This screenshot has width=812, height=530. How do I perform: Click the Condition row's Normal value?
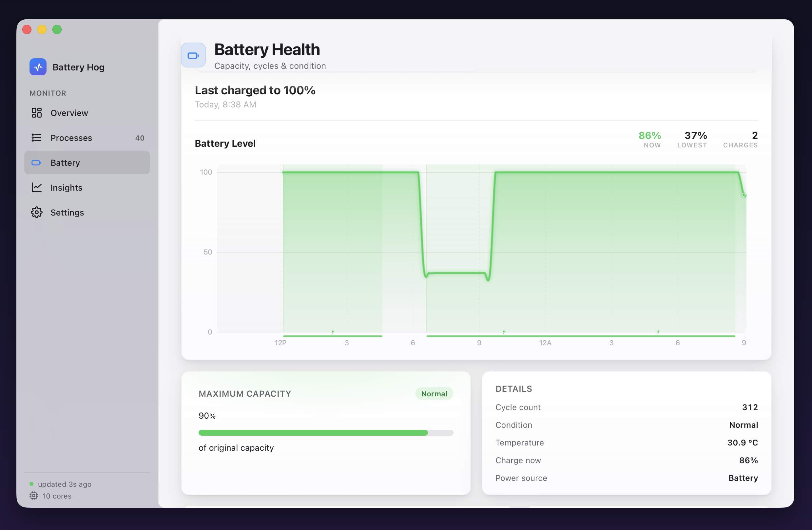(x=744, y=425)
